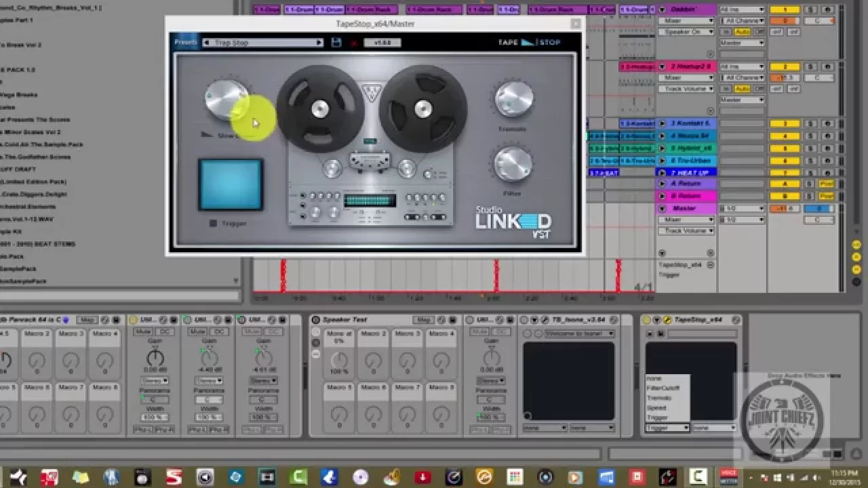Viewport: 868px width, 488px height.
Task: Click the Tremolo knob in TapeStop
Action: (513, 100)
